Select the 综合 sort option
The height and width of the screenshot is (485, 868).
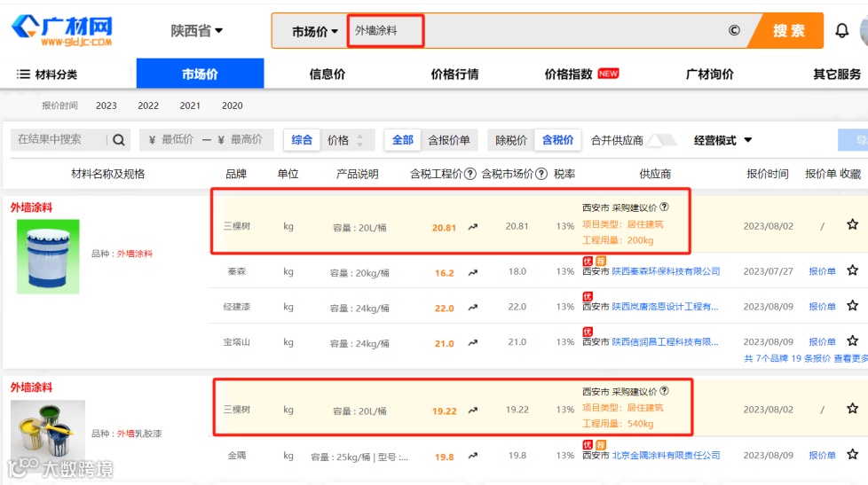pyautogui.click(x=302, y=140)
